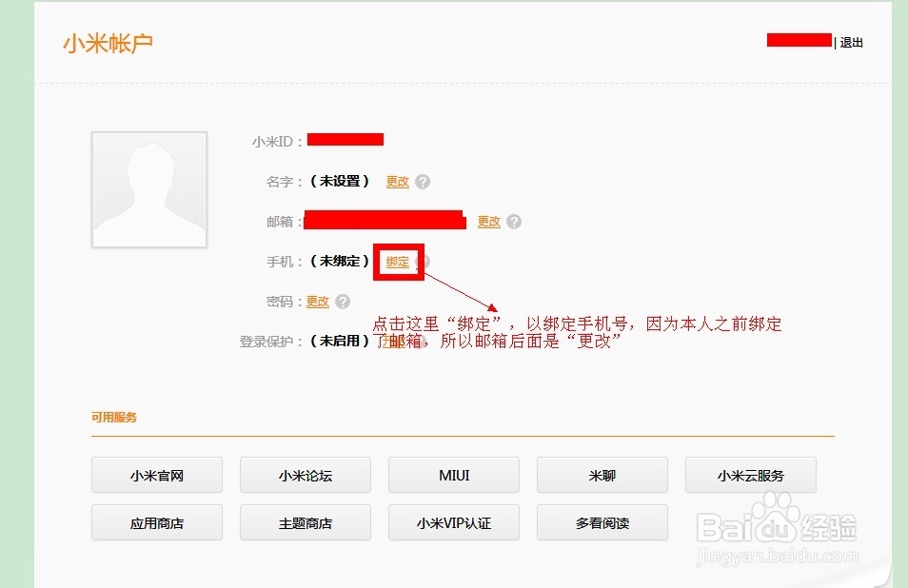Click 更改 link next to 密码
The image size is (908, 588).
pos(317,302)
